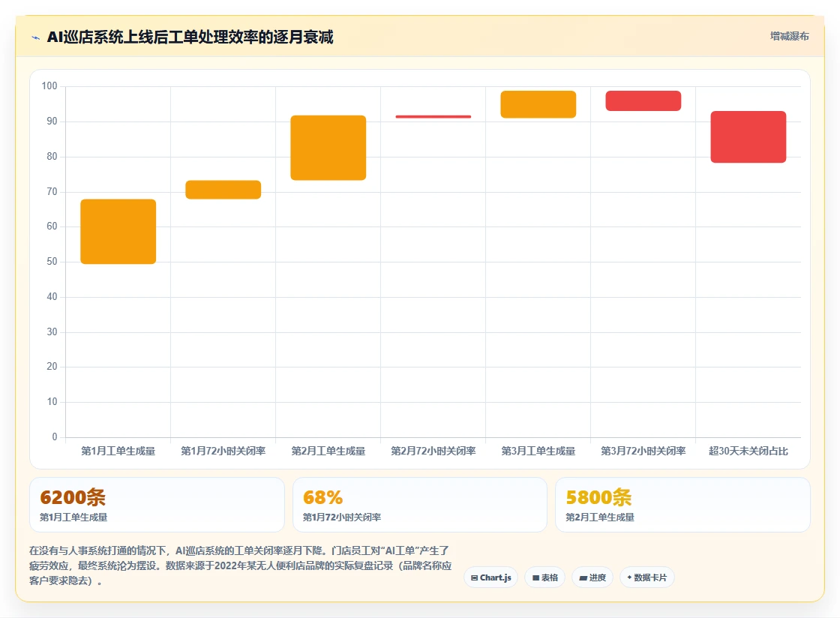Click the 5800条 data card

coord(683,505)
